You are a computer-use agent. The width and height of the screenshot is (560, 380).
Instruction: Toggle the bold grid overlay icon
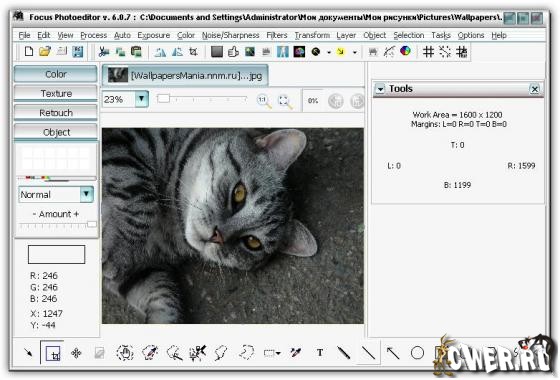[461, 52]
